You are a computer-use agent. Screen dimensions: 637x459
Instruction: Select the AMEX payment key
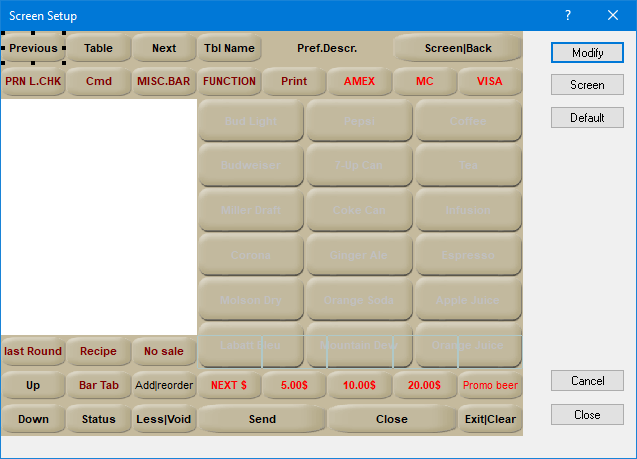tap(359, 81)
